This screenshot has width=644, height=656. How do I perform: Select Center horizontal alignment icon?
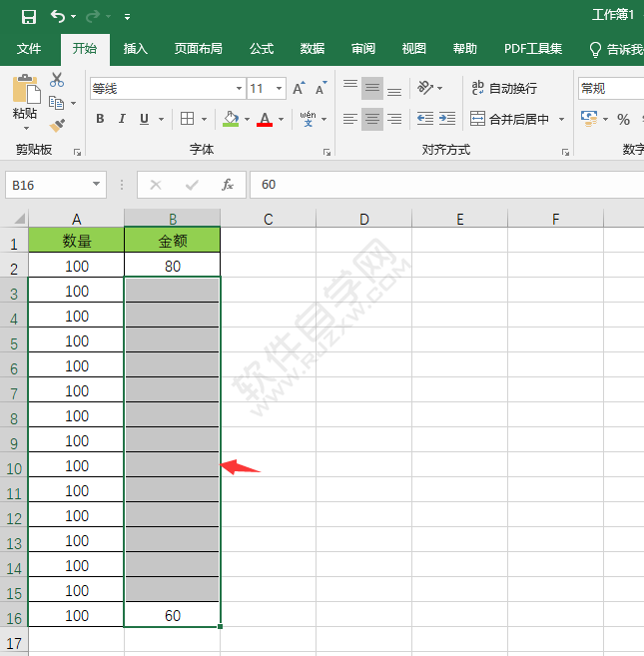[x=372, y=119]
